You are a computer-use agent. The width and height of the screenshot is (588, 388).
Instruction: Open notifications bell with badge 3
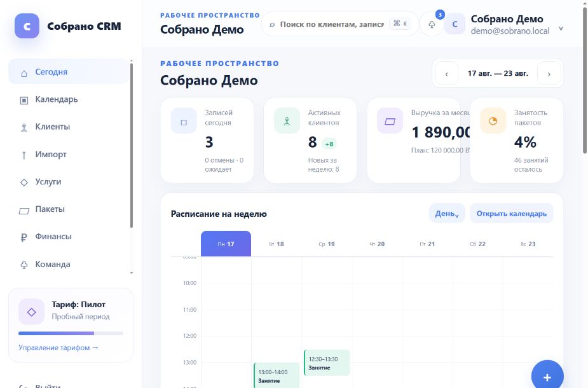pyautogui.click(x=432, y=24)
